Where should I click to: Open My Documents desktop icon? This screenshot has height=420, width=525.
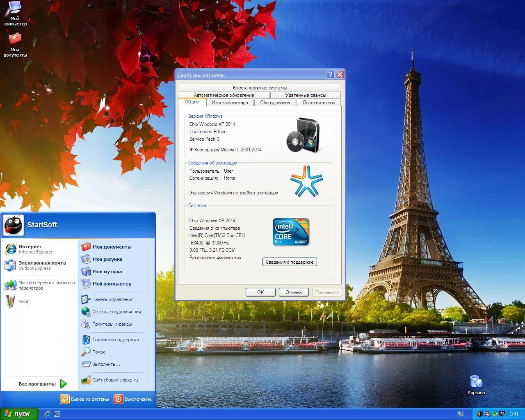coord(15,45)
